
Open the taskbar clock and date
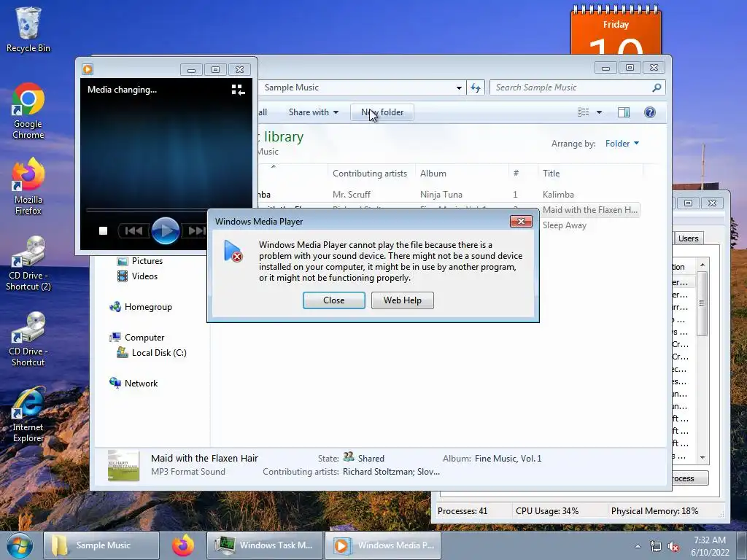(710, 546)
